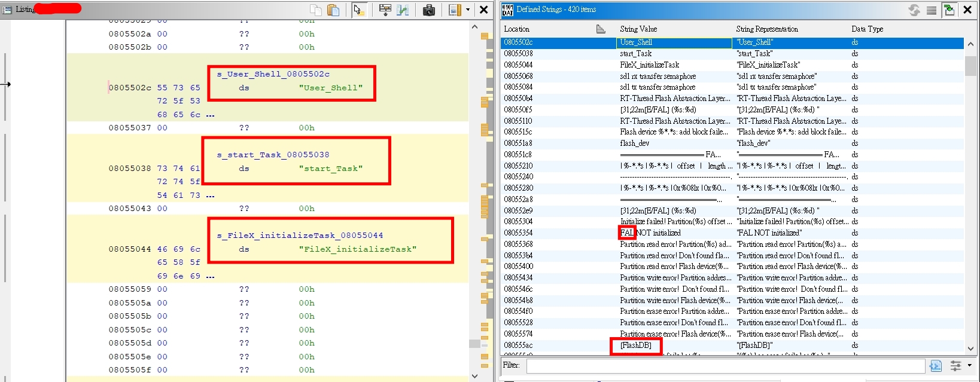
Task: Click address 08055038 in listing
Action: (x=130, y=169)
